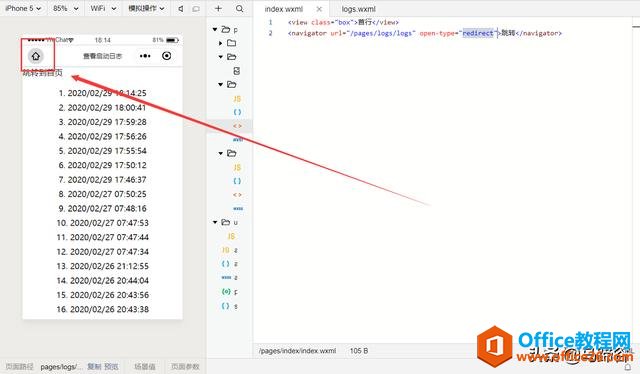
Task: Click the 预览 link in the bottom bar
Action: coord(111,367)
